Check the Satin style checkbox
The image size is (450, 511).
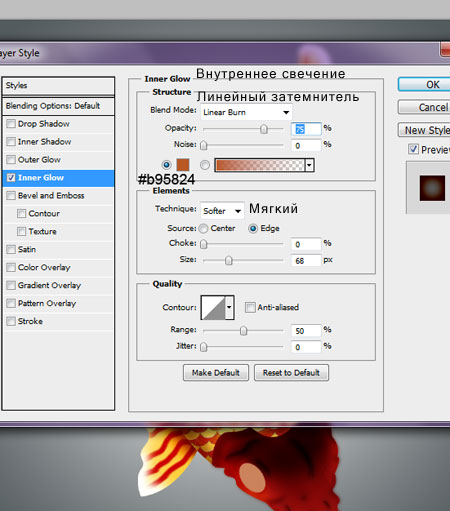click(x=11, y=249)
